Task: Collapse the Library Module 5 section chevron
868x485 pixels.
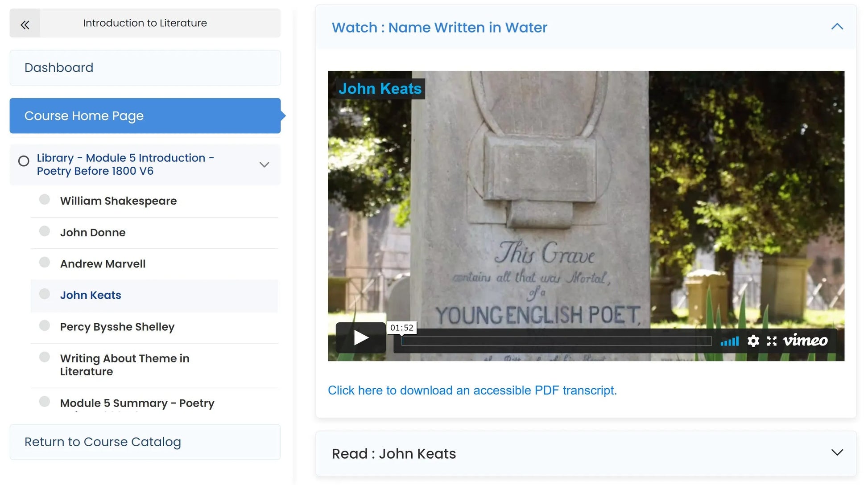Action: coord(264,164)
